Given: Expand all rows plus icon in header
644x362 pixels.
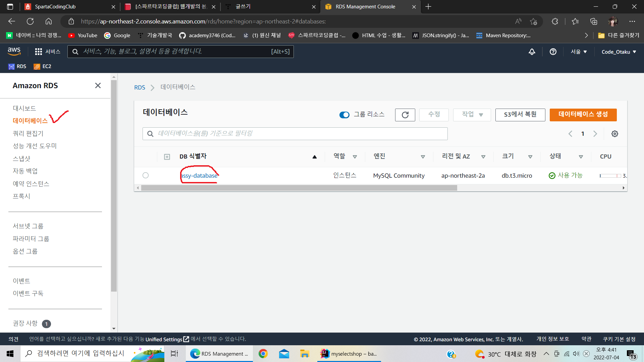Looking at the screenshot, I should point(167,157).
